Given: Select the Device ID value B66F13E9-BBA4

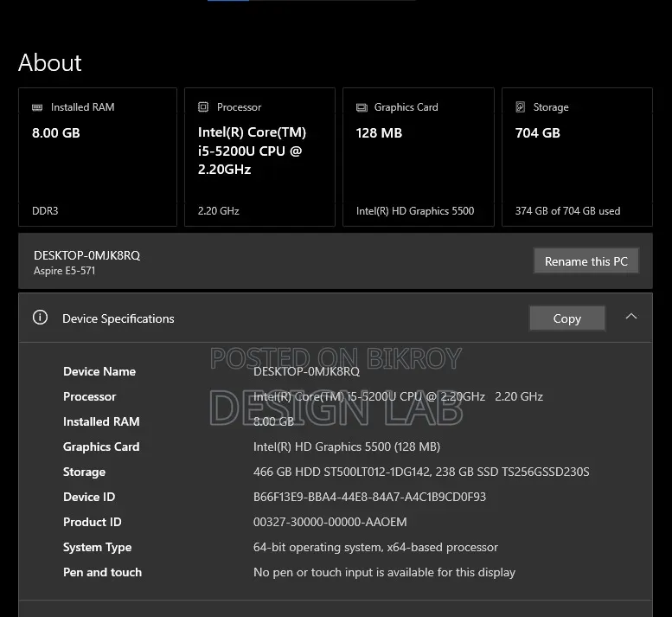Looking at the screenshot, I should (x=370, y=497).
